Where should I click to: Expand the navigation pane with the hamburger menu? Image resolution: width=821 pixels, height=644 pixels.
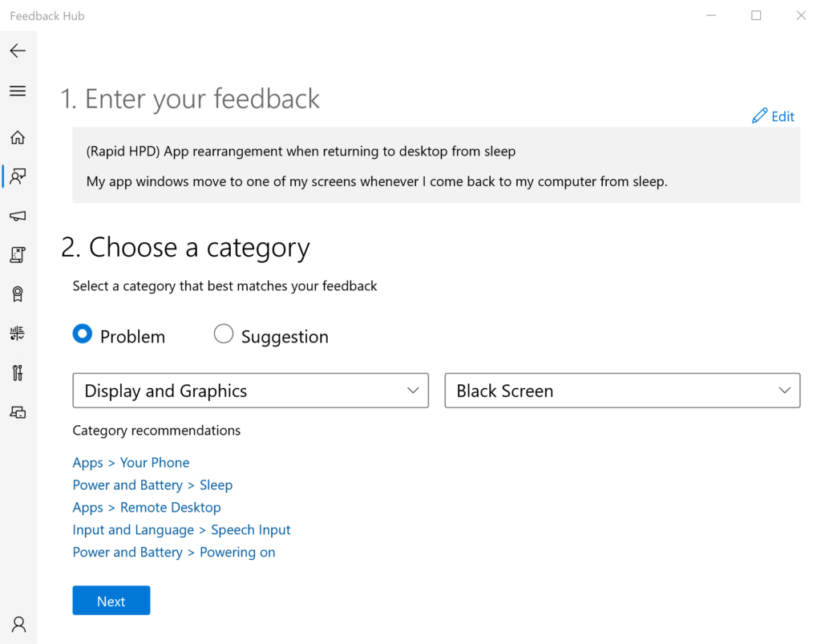point(18,91)
